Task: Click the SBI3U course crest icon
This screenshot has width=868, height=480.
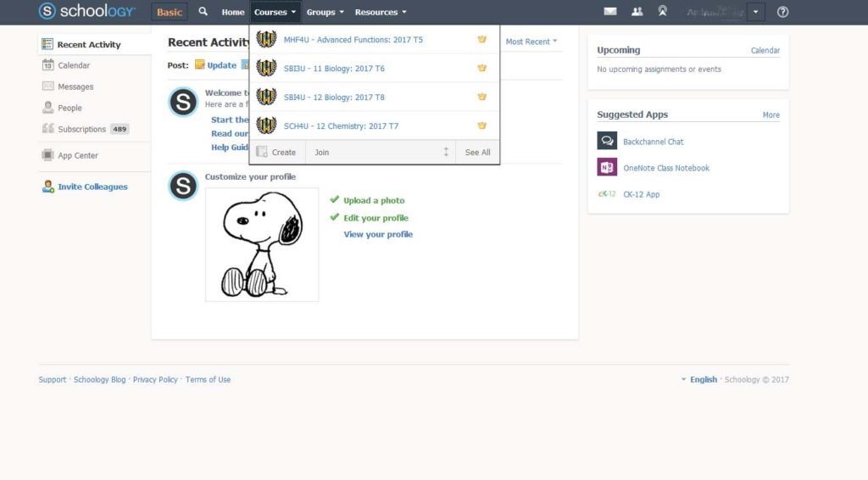Action: (x=266, y=68)
